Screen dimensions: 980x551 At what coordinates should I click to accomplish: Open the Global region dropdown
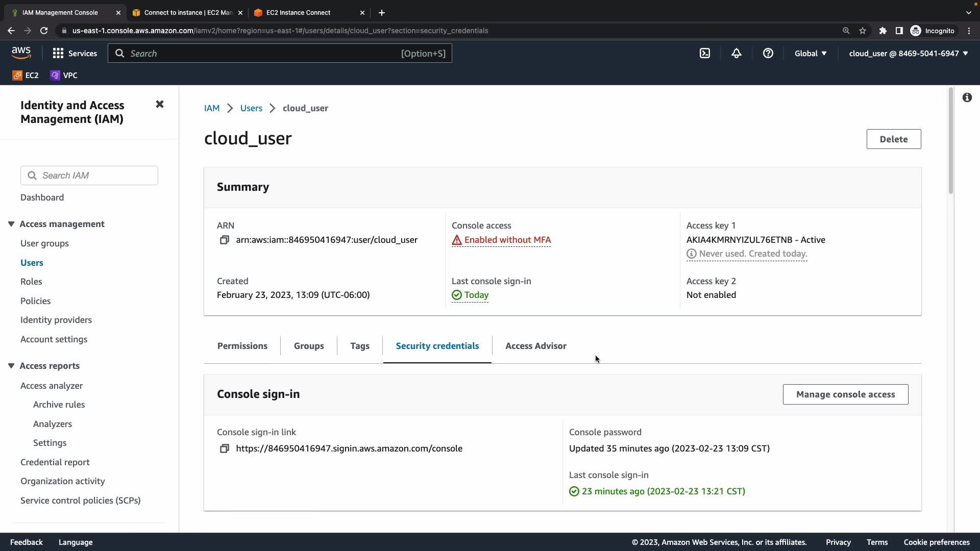(x=810, y=53)
